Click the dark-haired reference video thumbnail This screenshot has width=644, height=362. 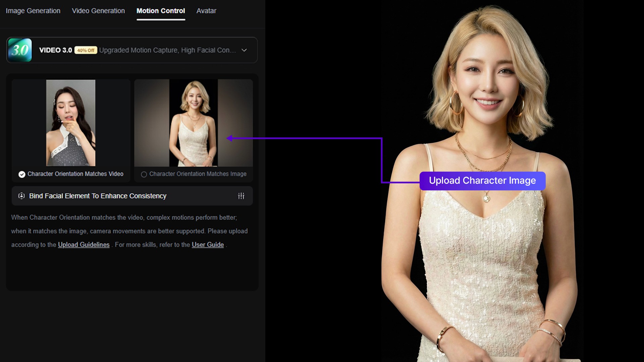click(71, 123)
